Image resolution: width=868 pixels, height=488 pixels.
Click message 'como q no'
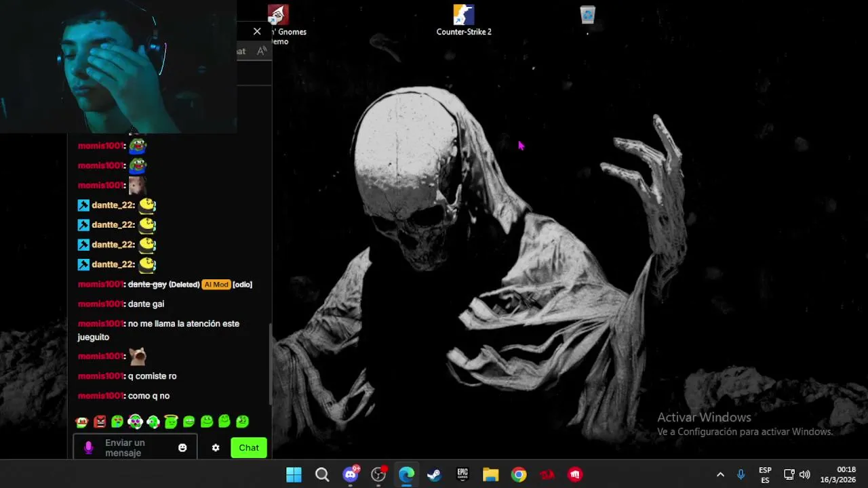(x=149, y=396)
